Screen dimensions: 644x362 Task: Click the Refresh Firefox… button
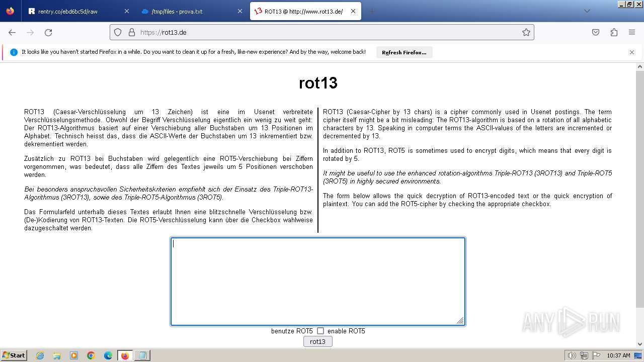pos(404,52)
